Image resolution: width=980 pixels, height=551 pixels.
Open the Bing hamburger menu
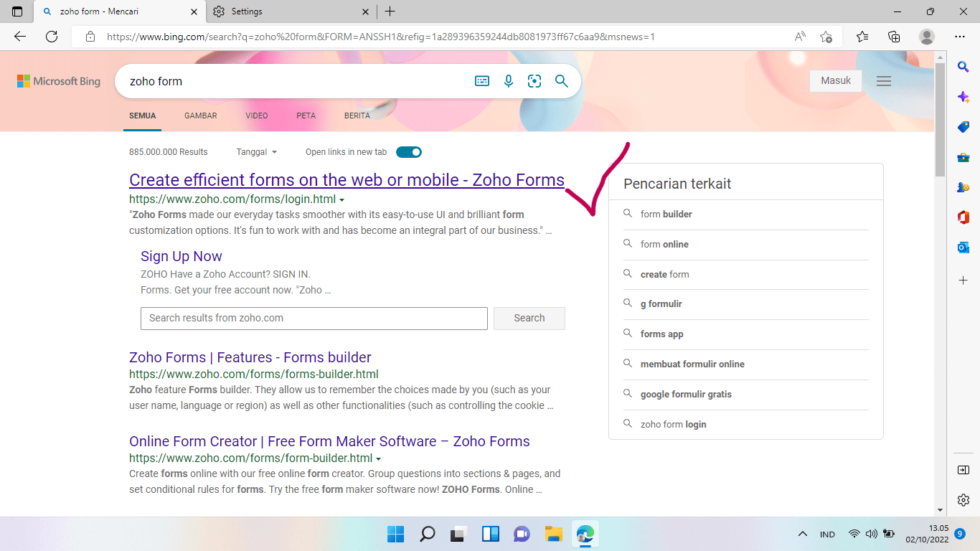pos(884,81)
